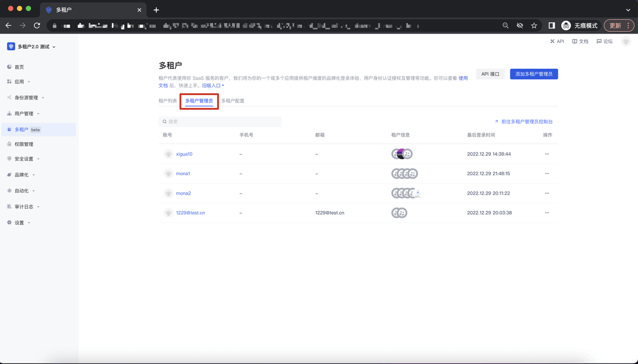
Task: Click the three-dot menu for xigua10
Action: pos(547,154)
